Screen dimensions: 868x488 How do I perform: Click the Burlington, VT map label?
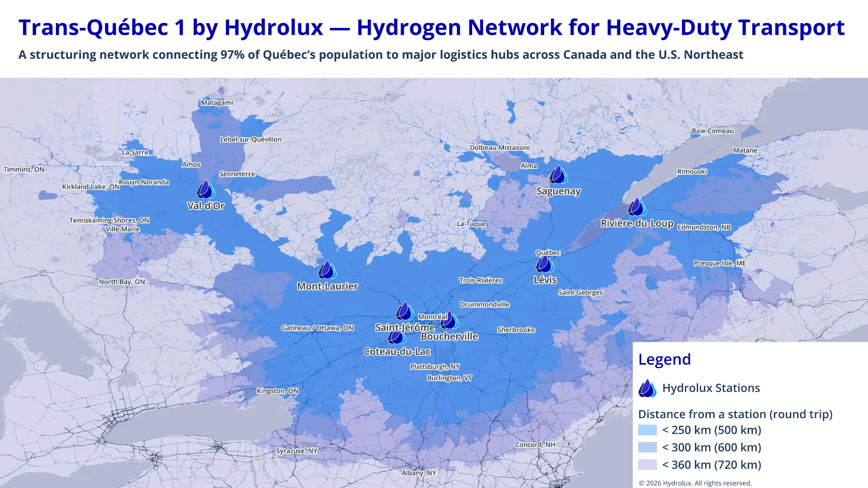(x=450, y=378)
